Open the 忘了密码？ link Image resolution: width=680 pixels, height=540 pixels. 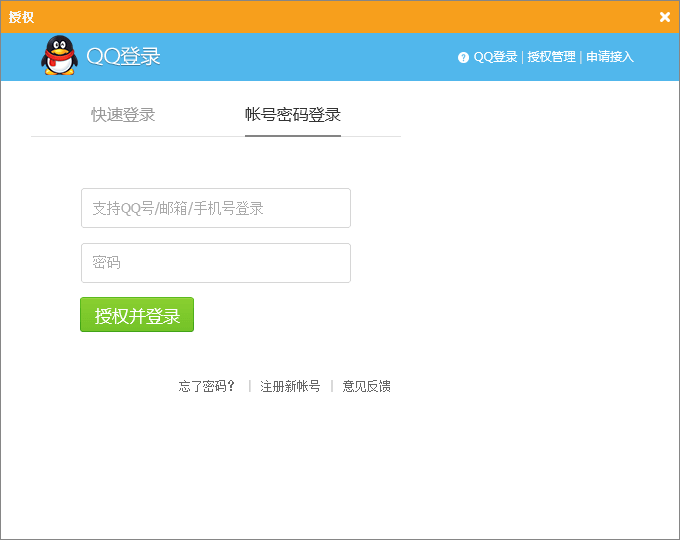[207, 386]
